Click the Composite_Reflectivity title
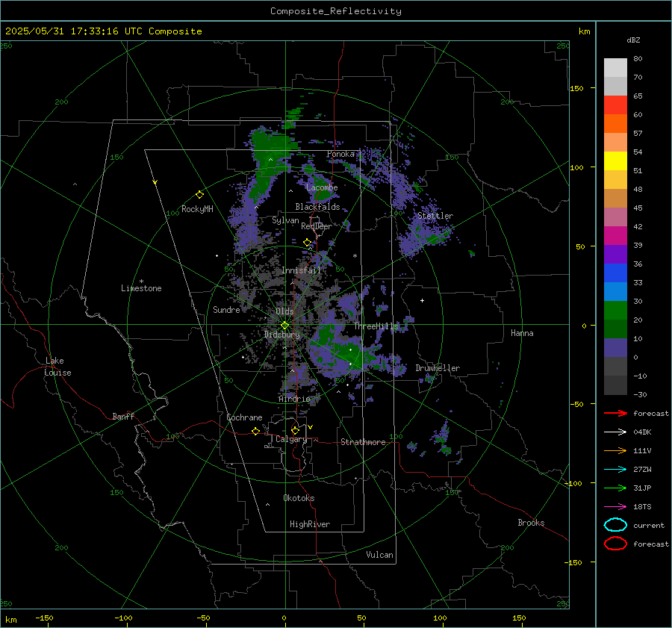This screenshot has height=628, width=672. tap(336, 11)
